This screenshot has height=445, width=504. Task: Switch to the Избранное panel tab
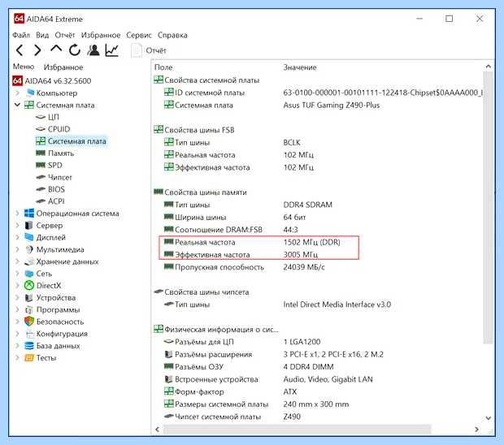(63, 67)
